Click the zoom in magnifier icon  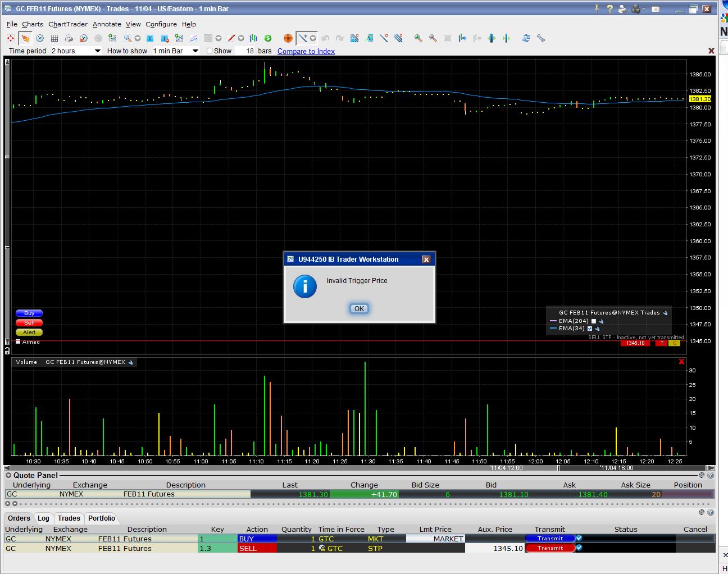(418, 38)
